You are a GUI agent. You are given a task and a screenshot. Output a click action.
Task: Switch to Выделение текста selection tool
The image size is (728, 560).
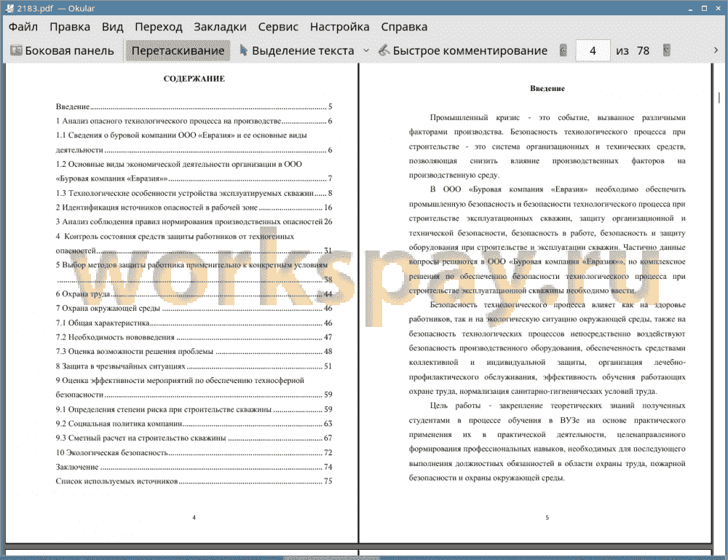(297, 51)
